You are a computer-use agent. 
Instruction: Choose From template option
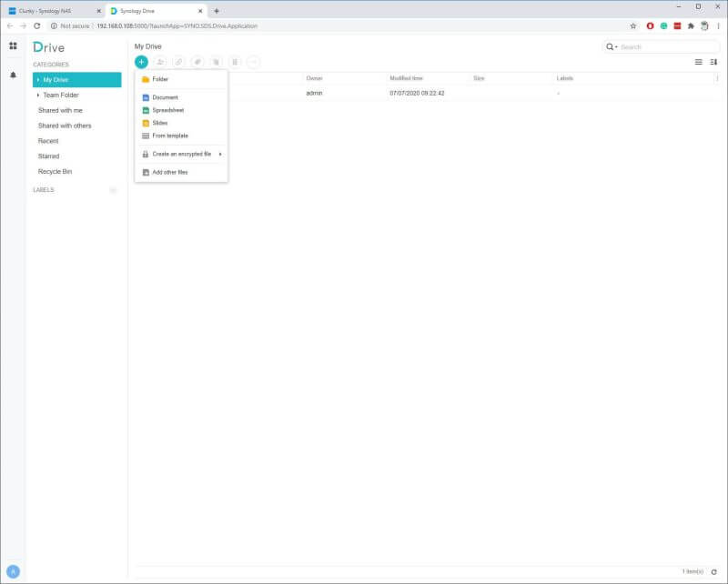[181, 136]
